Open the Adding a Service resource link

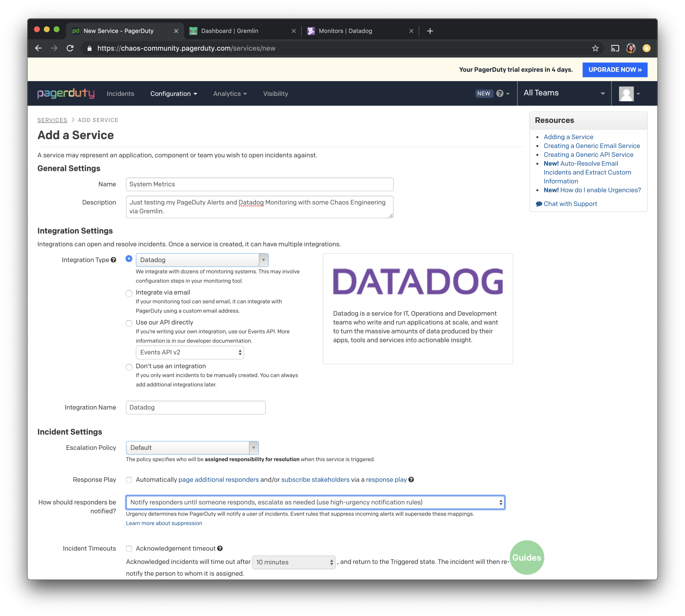coord(569,137)
